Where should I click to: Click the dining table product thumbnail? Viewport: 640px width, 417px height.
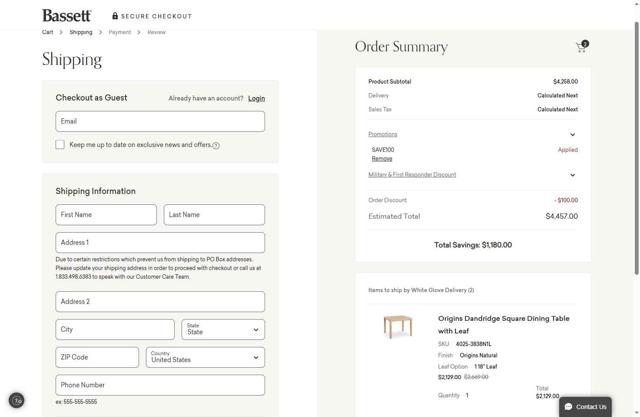(398, 326)
